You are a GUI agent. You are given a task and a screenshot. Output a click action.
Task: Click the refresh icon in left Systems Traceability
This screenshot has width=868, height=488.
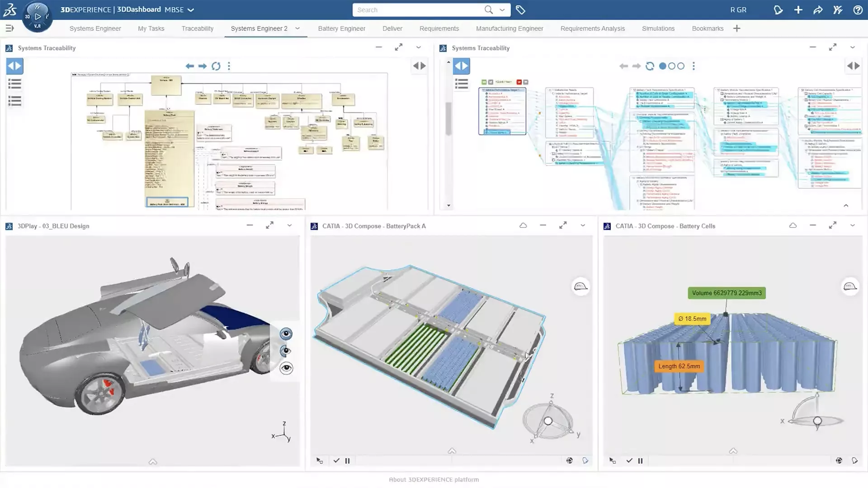(216, 66)
